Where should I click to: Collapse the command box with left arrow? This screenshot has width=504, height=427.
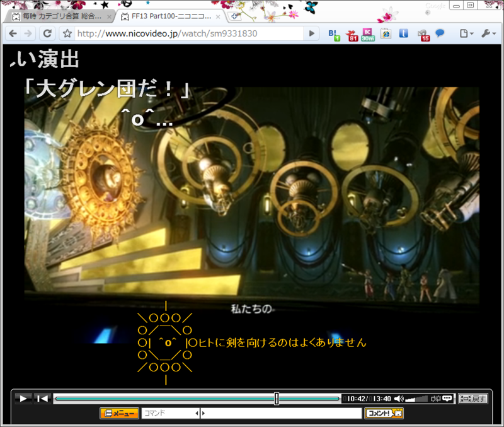coord(197,413)
